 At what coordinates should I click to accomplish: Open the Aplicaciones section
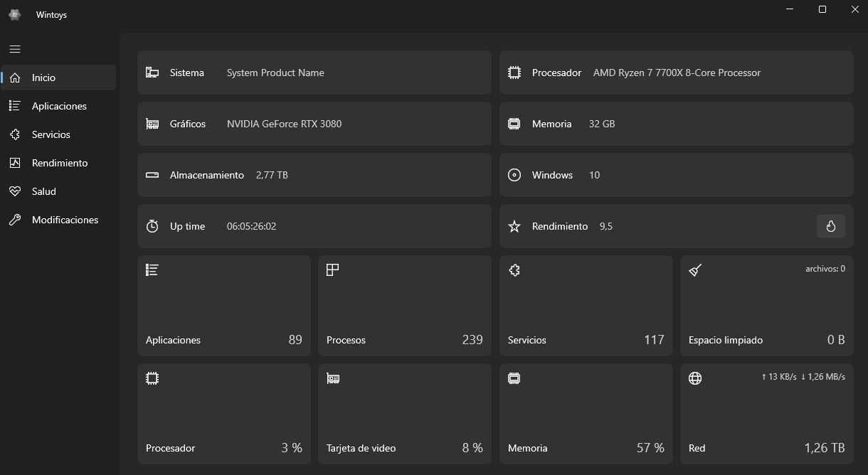(x=58, y=106)
